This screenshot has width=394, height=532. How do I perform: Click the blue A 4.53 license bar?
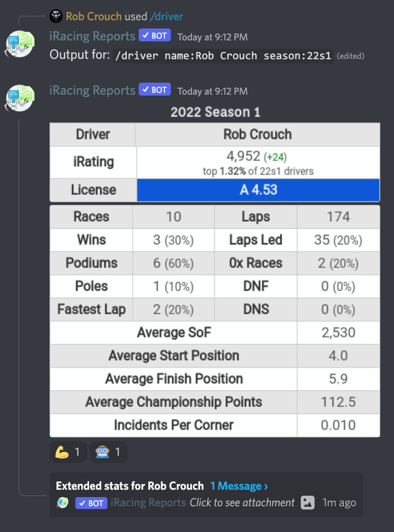(258, 190)
